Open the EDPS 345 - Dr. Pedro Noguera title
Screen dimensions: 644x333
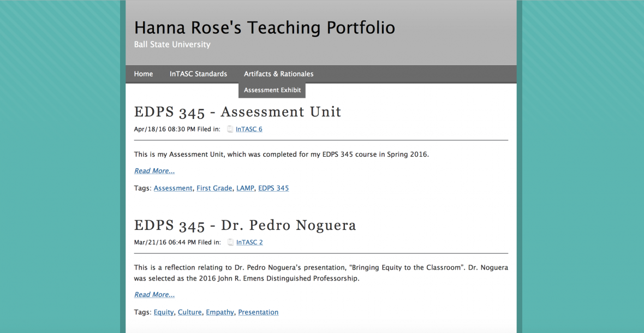[245, 225]
